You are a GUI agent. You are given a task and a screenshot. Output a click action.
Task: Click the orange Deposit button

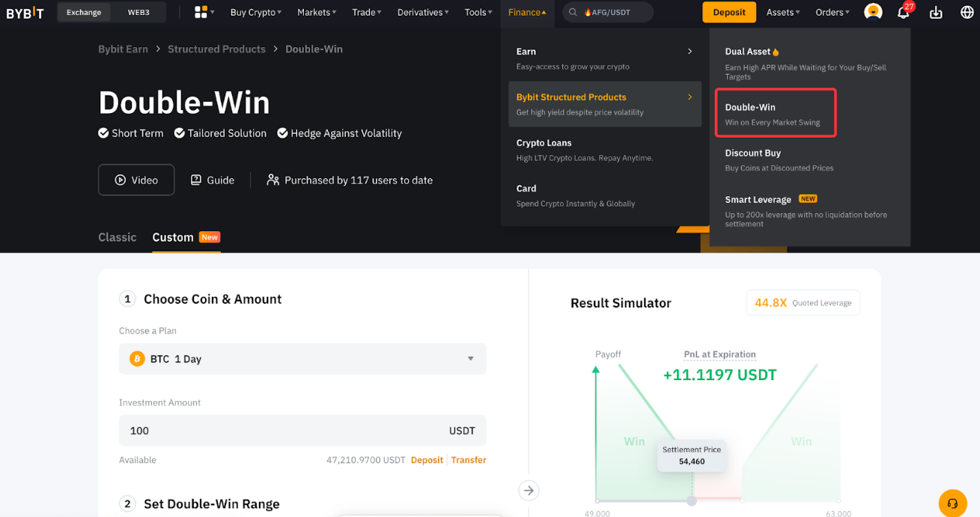point(728,12)
